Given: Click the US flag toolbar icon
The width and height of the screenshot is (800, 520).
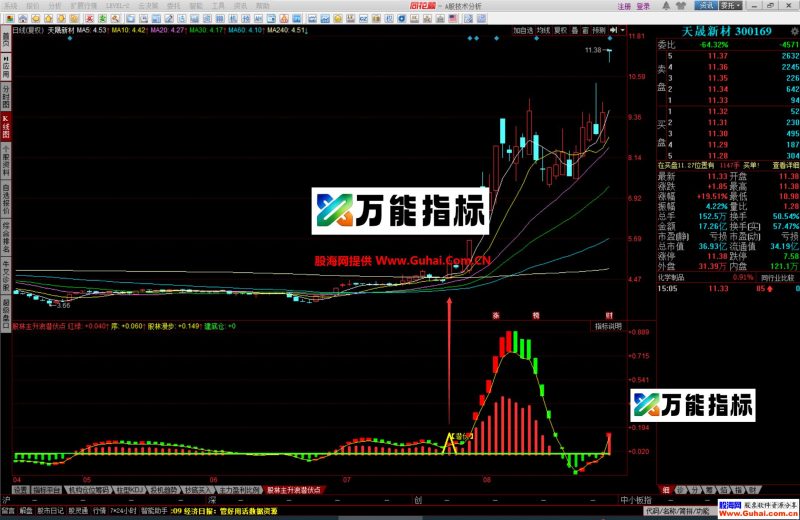Looking at the screenshot, I should point(452,19).
